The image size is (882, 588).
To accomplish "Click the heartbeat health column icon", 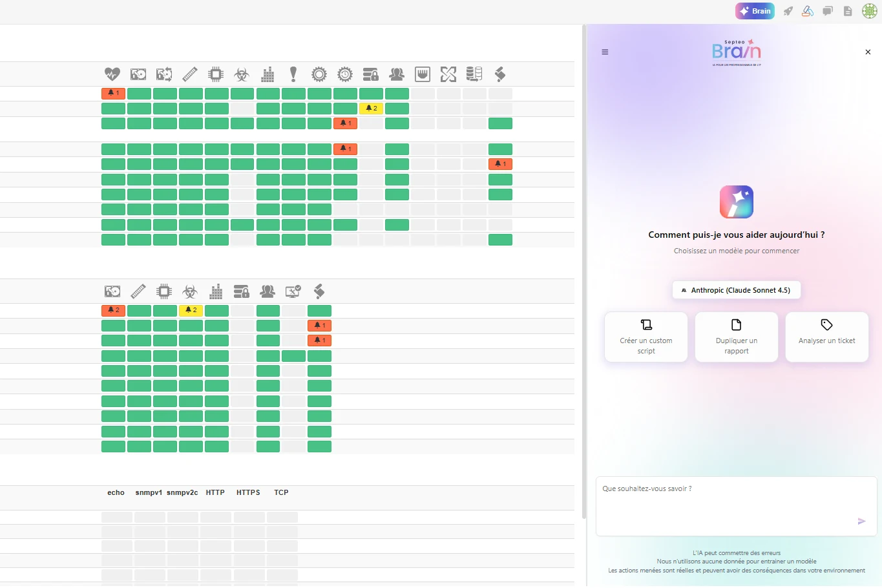I will point(112,74).
